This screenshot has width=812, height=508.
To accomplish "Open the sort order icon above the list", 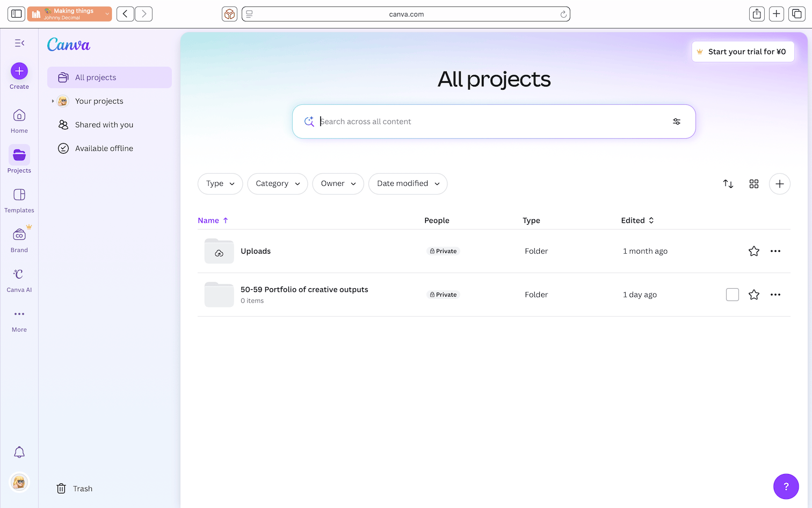I will click(728, 183).
